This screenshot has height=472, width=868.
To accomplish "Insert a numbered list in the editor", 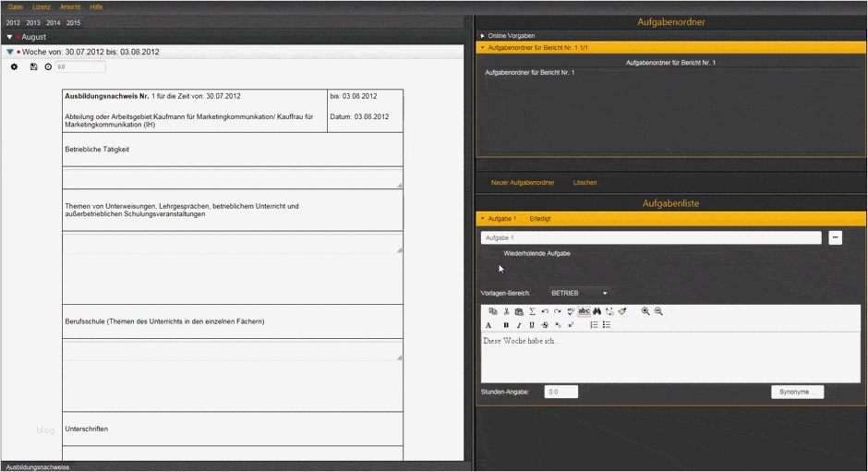I will (x=594, y=325).
